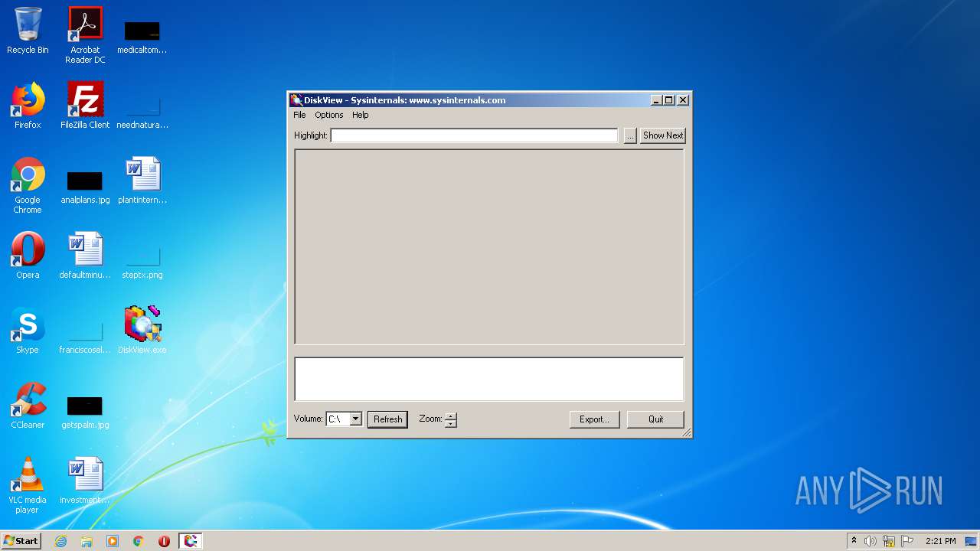Select the investment Word document icon
Viewport: 980px width, 551px height.
tap(85, 481)
